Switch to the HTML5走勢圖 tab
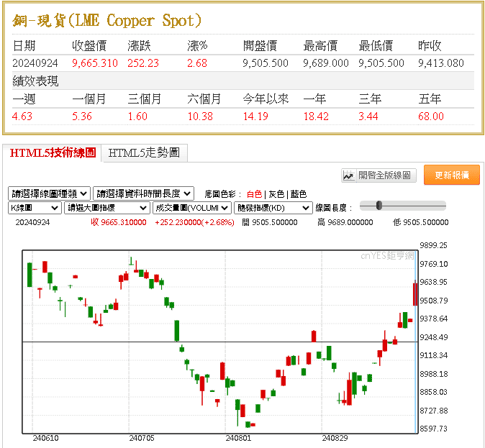Screen dimensions: 485x448 (144, 152)
